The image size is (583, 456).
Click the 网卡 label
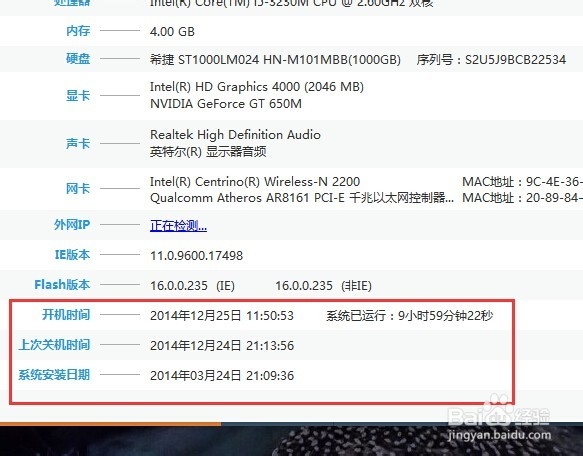(78, 189)
